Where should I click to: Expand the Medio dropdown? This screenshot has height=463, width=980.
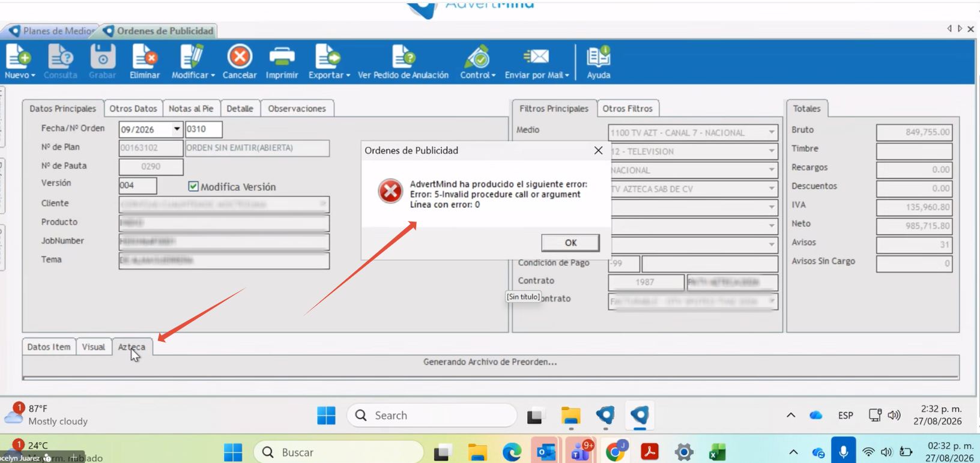pyautogui.click(x=772, y=132)
